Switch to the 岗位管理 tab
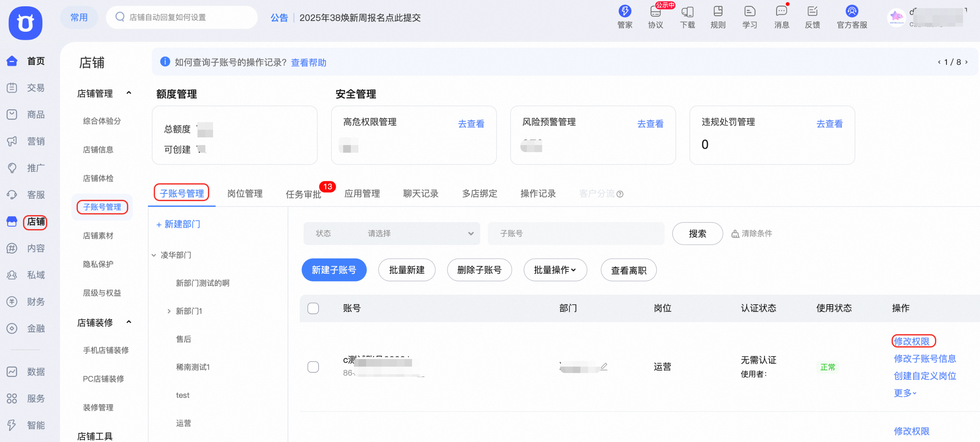980x442 pixels. 244,193
